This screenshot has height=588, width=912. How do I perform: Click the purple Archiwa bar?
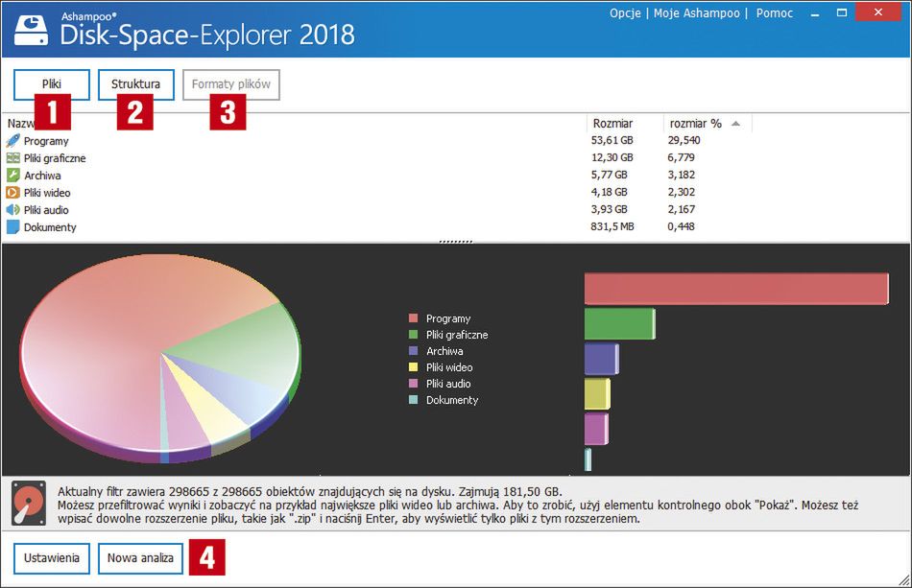click(x=601, y=359)
